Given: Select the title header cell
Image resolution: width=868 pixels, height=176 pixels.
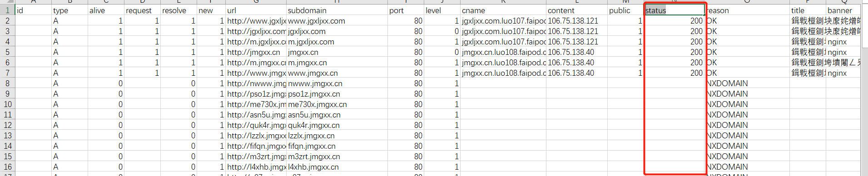Looking at the screenshot, I should coord(808,10).
